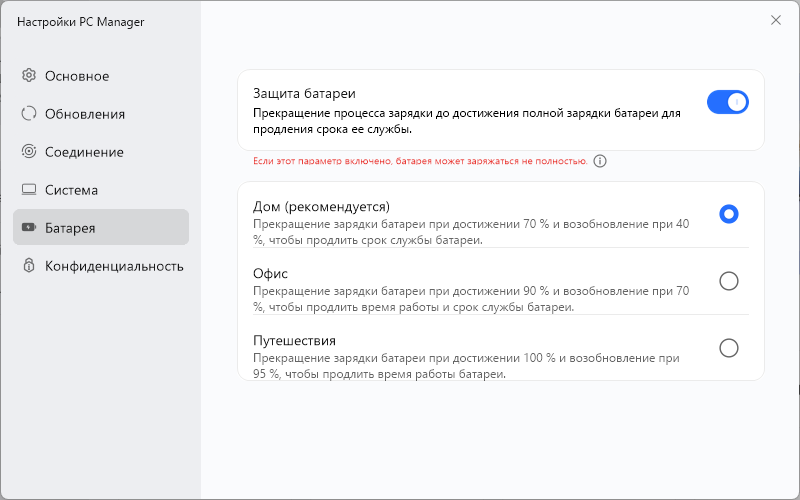Image resolution: width=800 pixels, height=500 pixels.
Task: Click the Офис option description text
Action: point(470,299)
